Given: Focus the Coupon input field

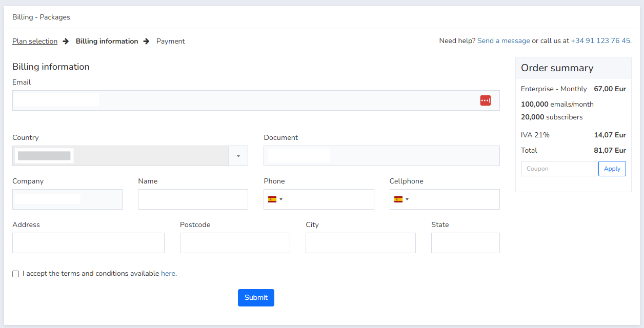Looking at the screenshot, I should pos(559,169).
